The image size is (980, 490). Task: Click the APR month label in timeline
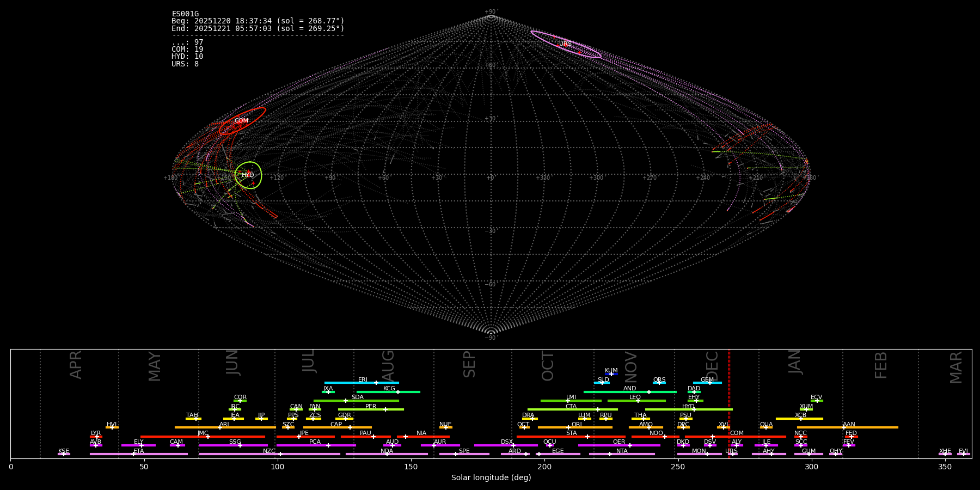tap(76, 365)
